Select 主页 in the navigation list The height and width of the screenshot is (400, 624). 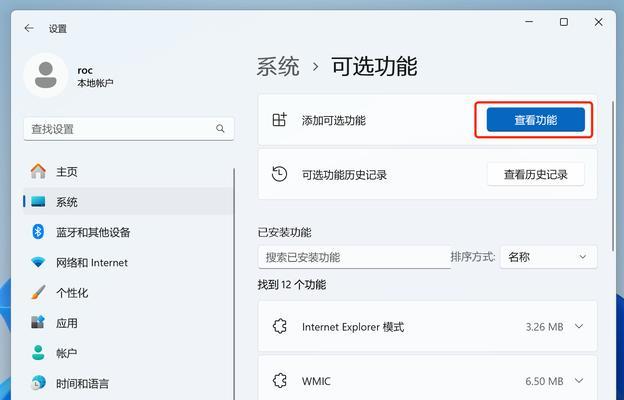point(66,172)
